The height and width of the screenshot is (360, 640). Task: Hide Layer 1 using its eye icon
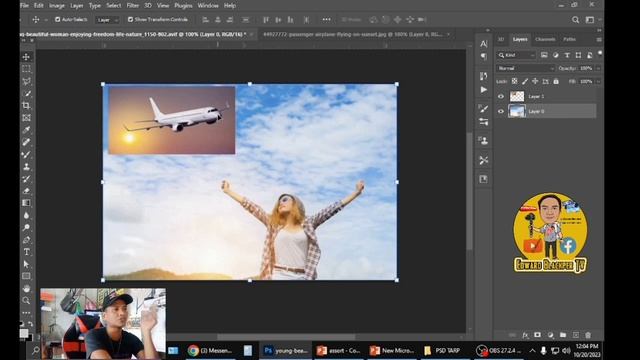pyautogui.click(x=501, y=96)
